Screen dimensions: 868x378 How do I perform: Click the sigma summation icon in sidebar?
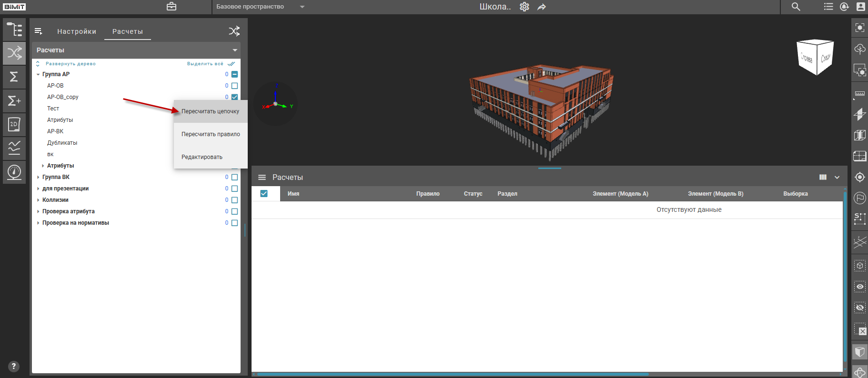[14, 77]
